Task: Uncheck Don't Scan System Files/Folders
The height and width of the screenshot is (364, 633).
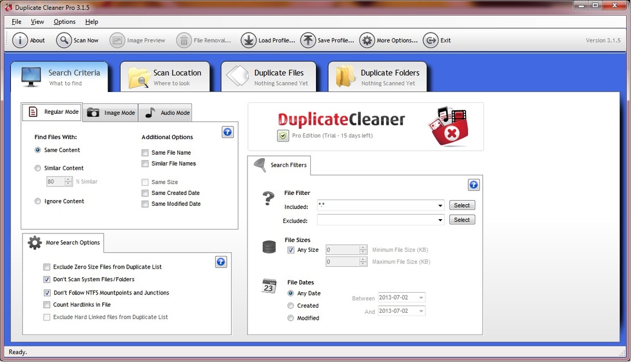Action: 47,279
